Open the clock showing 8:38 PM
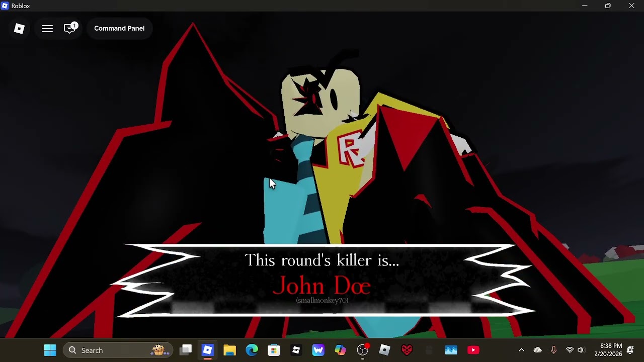The width and height of the screenshot is (644, 362). [x=608, y=350]
